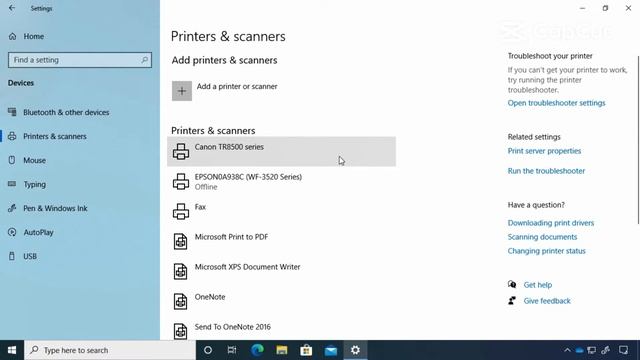The width and height of the screenshot is (640, 360).
Task: Click the Give feedback link
Action: tap(547, 301)
